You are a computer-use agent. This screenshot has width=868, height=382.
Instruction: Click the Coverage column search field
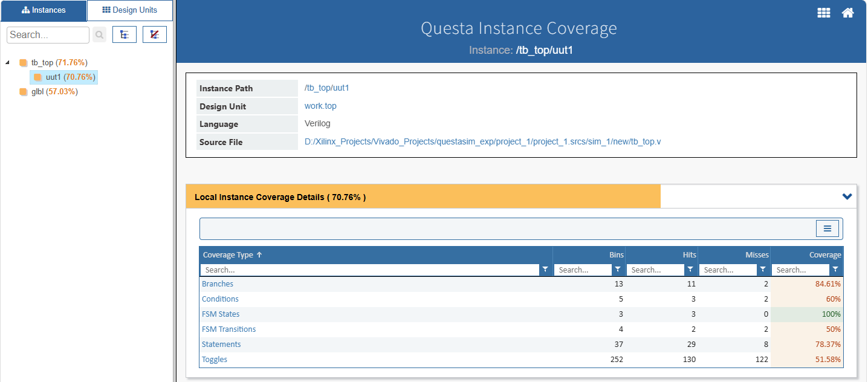point(801,270)
